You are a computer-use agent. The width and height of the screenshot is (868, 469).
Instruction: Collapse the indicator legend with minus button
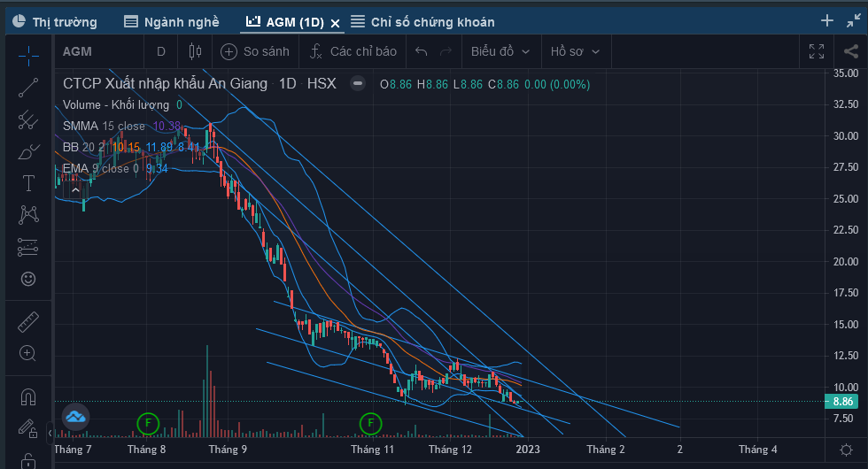pos(358,84)
